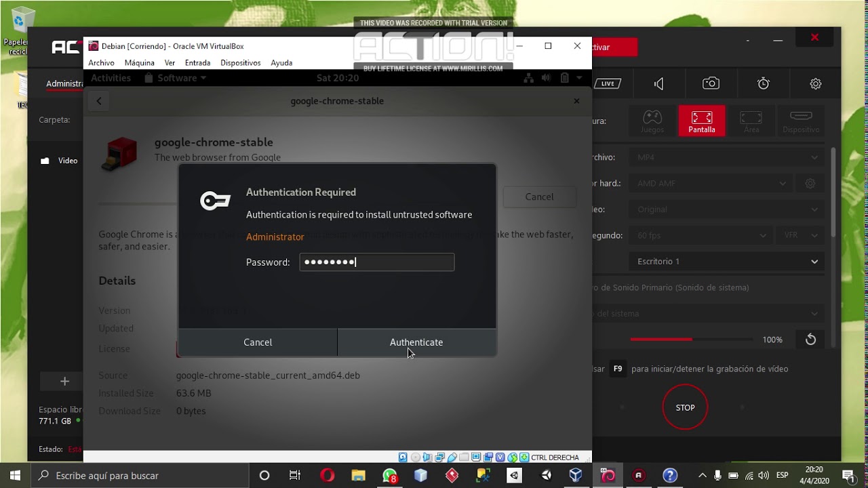Open the audio settings speaker icon in Action!
Image resolution: width=868 pixels, height=488 pixels.
click(658, 83)
